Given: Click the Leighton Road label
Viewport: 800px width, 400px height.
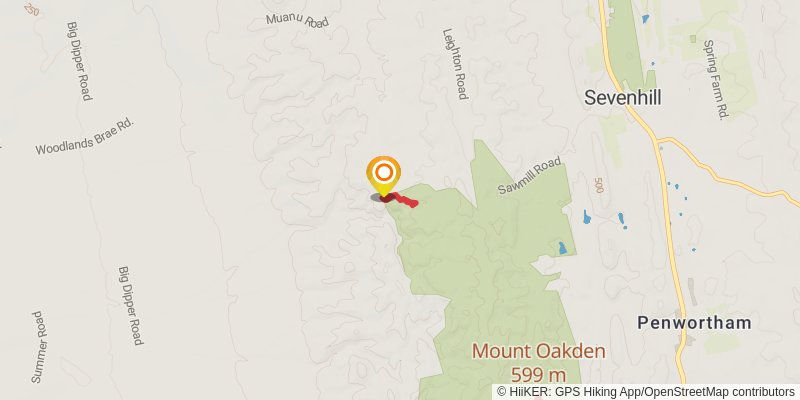Looking at the screenshot, I should 455,64.
